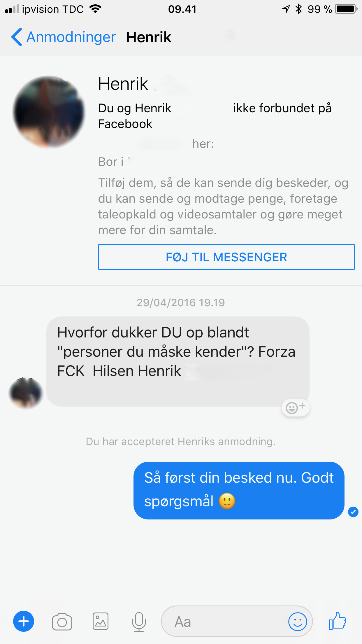The width and height of the screenshot is (362, 644).
Task: Select Henrik's gray message bubble
Action: (178, 361)
